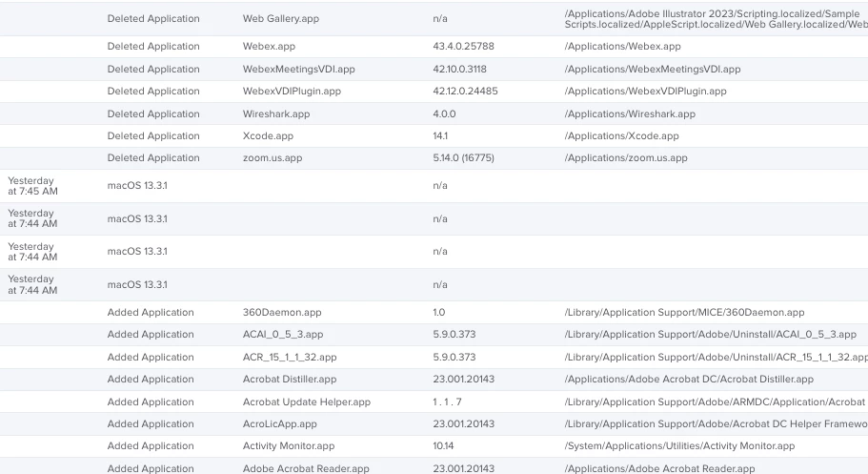Select WebexMeetingsVDI.app row name

[x=298, y=70]
